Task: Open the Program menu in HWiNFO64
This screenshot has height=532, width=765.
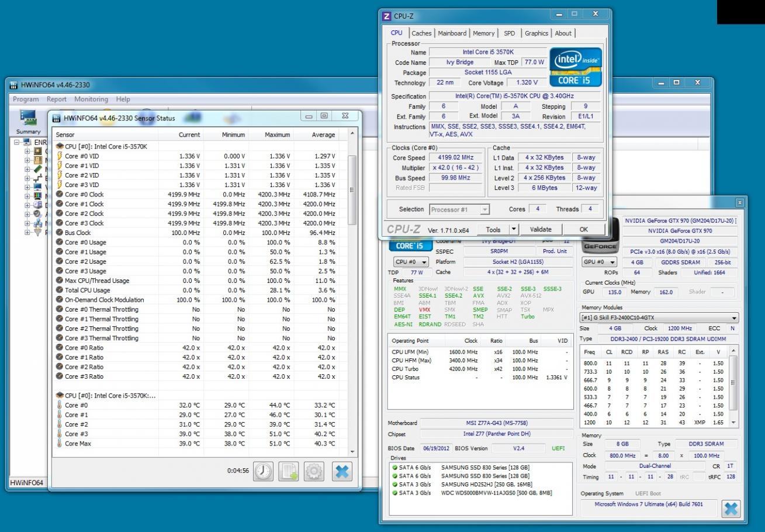Action: pyautogui.click(x=26, y=99)
